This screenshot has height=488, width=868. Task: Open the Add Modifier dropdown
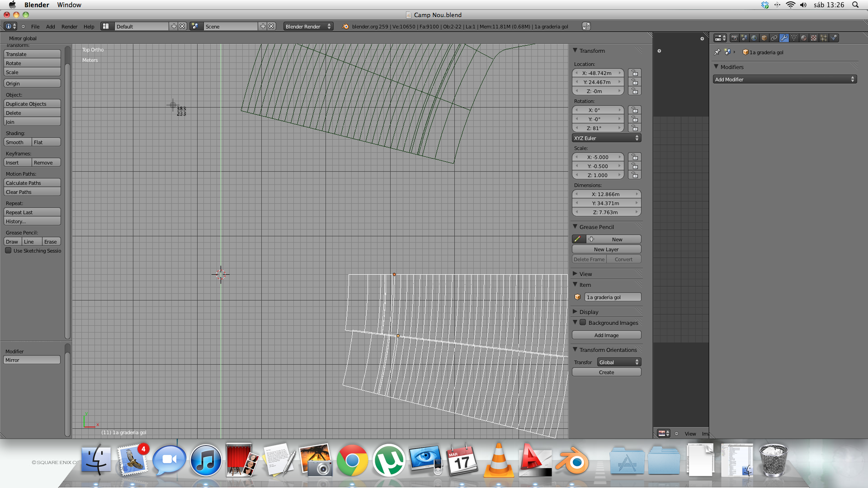[784, 79]
